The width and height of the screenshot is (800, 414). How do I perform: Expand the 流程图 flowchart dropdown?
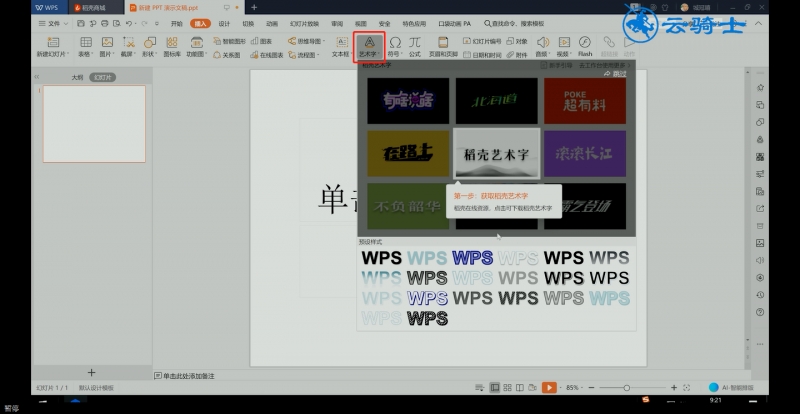[x=318, y=55]
